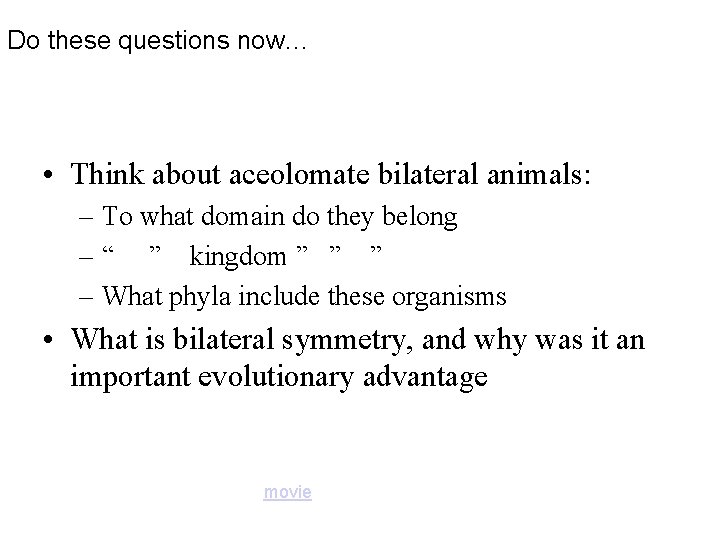
Task: Click the opening quotation mark before kingdom
Action: click(108, 251)
